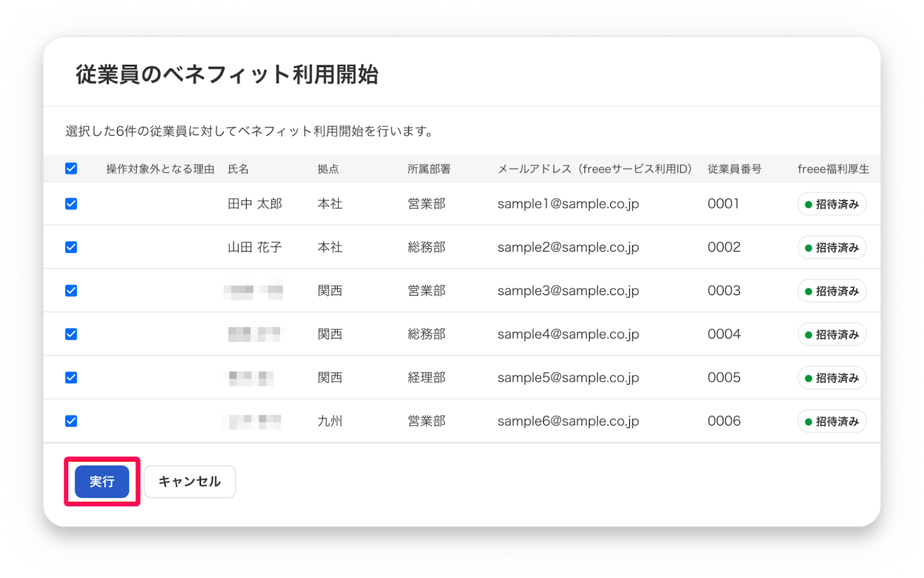The width and height of the screenshot is (924, 578).
Task: Click 九州 location in sample6 row
Action: pos(330,421)
